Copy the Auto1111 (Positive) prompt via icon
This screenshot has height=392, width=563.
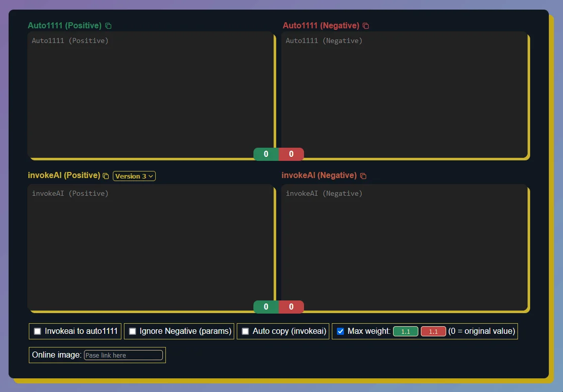[x=108, y=26]
